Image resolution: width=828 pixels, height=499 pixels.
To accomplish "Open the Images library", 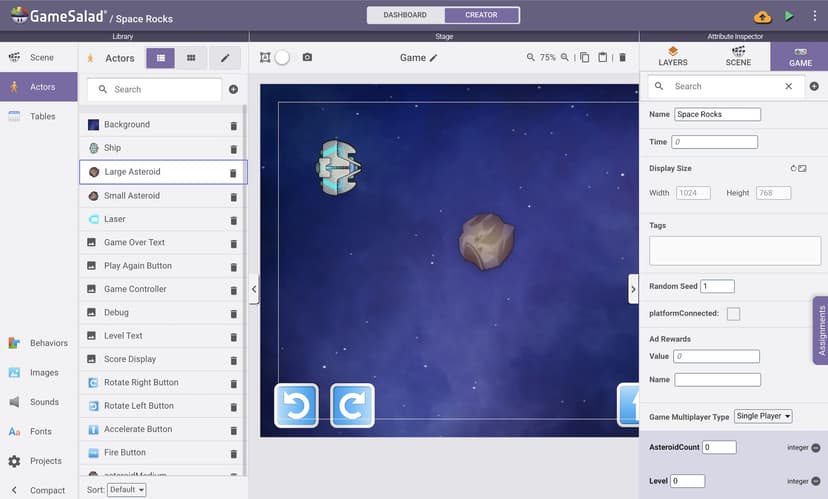I will (x=39, y=373).
